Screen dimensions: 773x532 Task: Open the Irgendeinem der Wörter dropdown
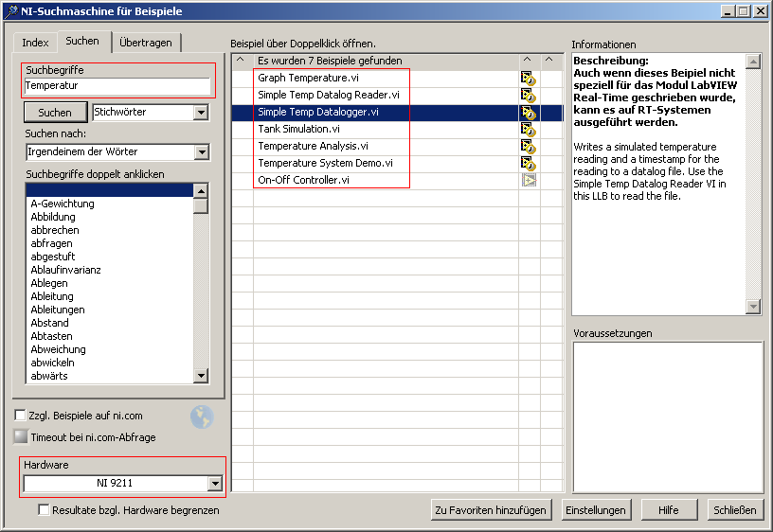pos(201,152)
